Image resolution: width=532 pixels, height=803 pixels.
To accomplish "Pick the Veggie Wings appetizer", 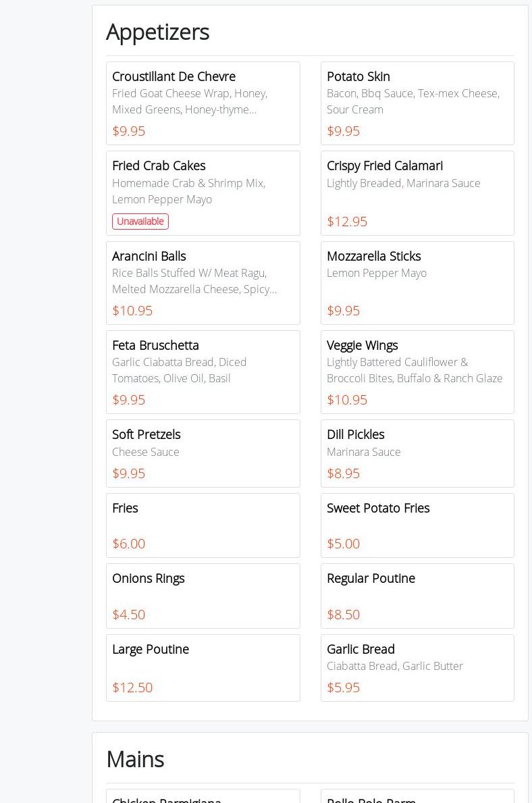I will coord(417,371).
